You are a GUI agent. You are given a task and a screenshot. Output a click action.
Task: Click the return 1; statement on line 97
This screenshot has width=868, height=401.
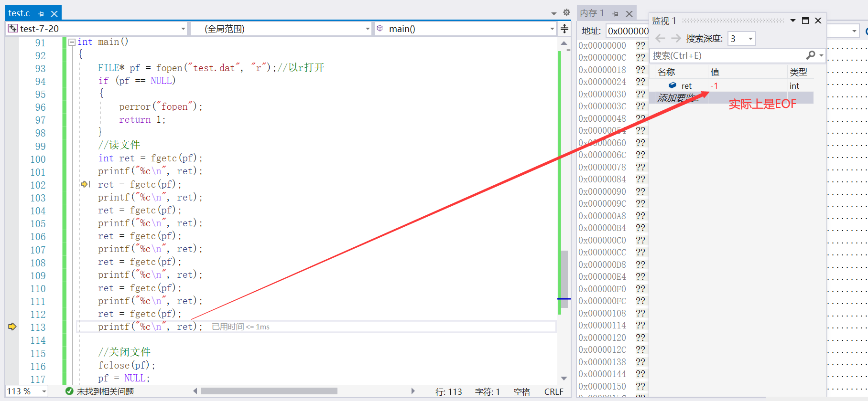(x=142, y=120)
